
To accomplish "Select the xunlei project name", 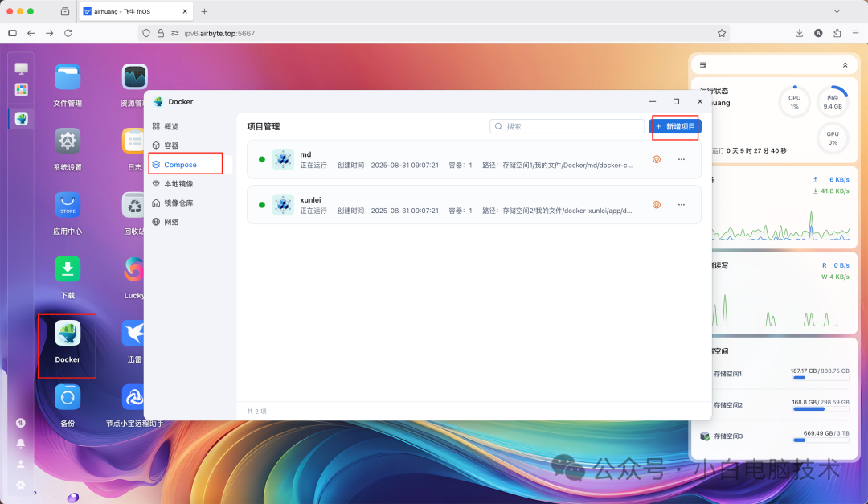I will (x=310, y=200).
